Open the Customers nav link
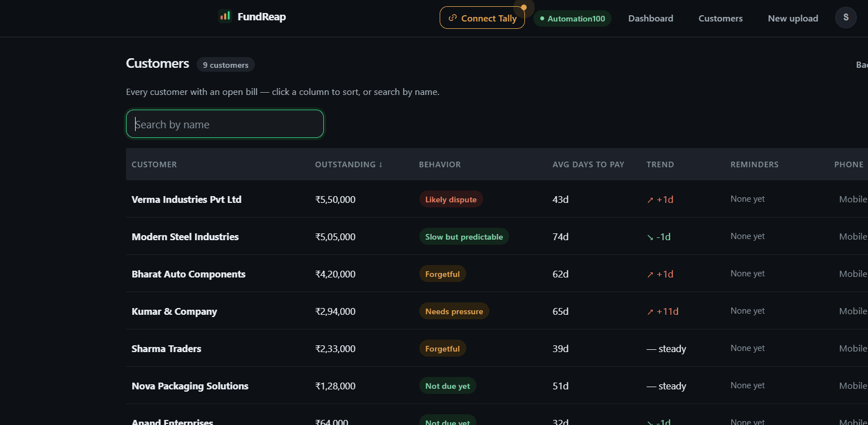The height and width of the screenshot is (425, 868). tap(721, 19)
